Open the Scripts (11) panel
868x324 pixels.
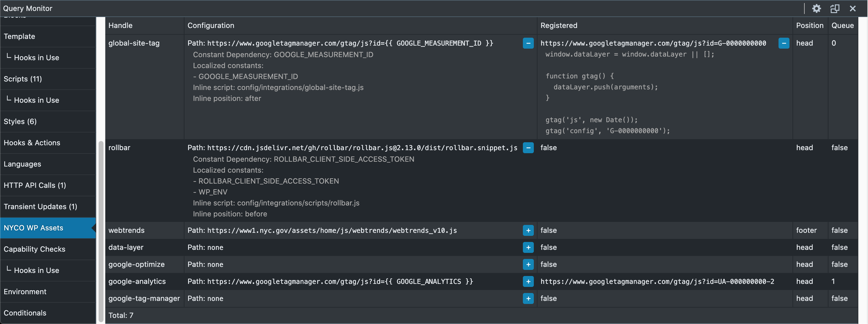pos(48,79)
